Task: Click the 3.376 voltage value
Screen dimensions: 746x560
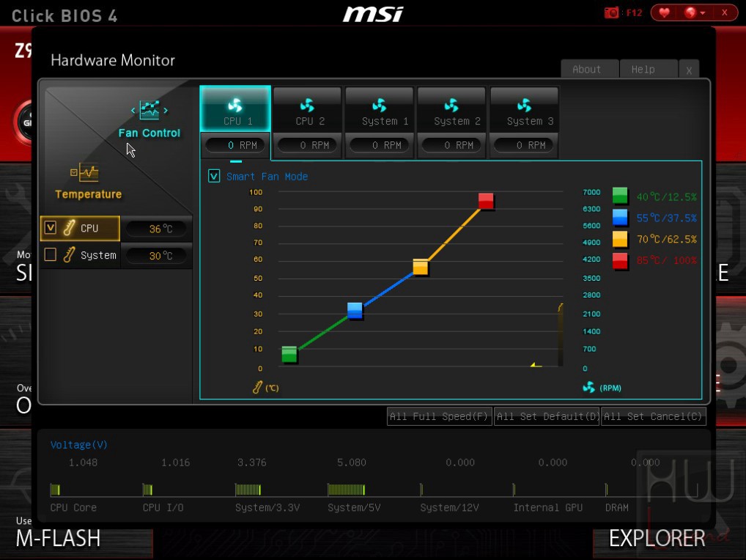Action: [251, 463]
